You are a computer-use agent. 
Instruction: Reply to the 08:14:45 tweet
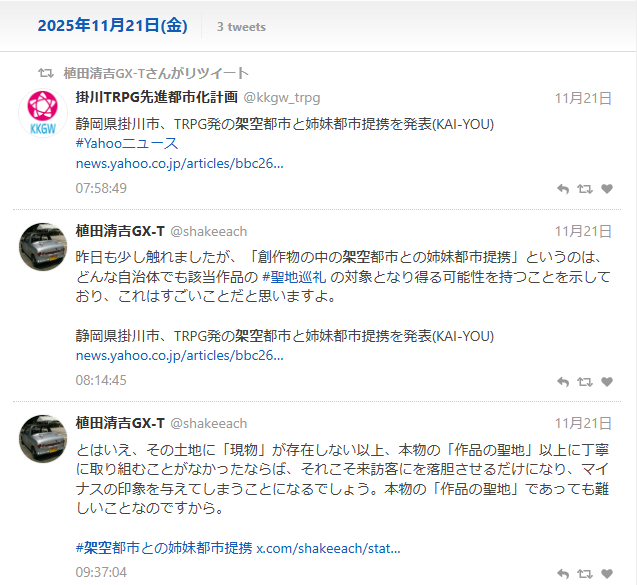click(x=563, y=382)
